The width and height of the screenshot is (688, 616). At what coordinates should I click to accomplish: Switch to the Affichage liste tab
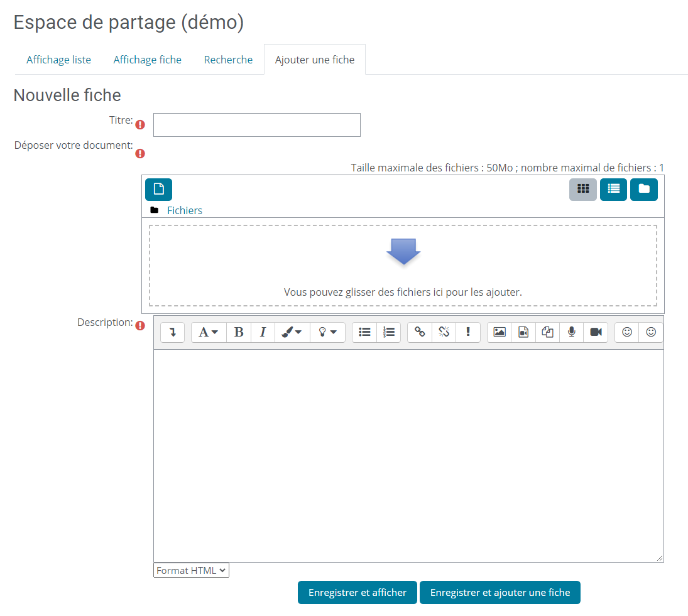pos(59,60)
